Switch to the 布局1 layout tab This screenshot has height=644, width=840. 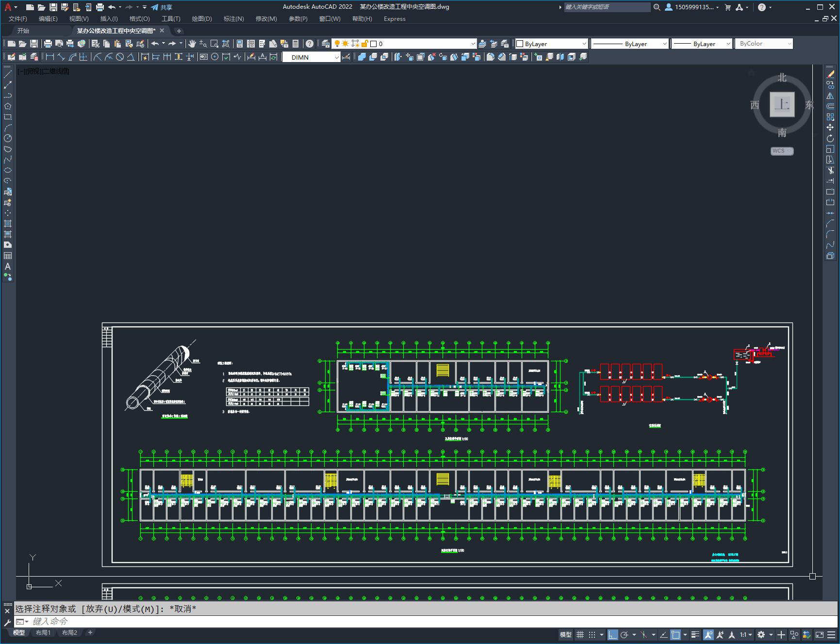43,633
